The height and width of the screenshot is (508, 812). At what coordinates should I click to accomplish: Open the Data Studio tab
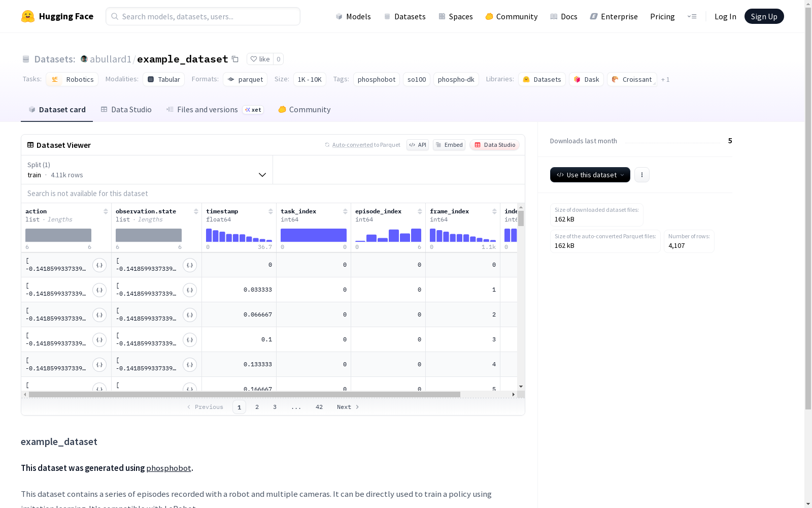(x=126, y=110)
